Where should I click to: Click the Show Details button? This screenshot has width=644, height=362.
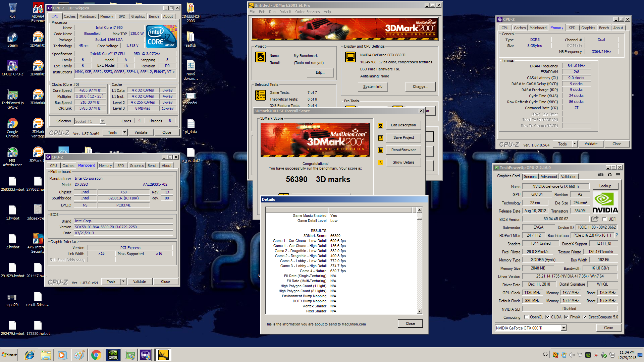(x=403, y=163)
